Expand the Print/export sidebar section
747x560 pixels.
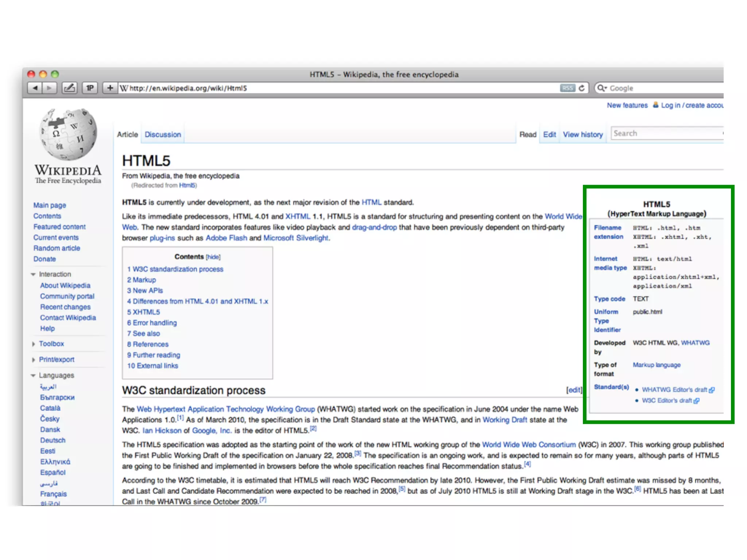(33, 360)
